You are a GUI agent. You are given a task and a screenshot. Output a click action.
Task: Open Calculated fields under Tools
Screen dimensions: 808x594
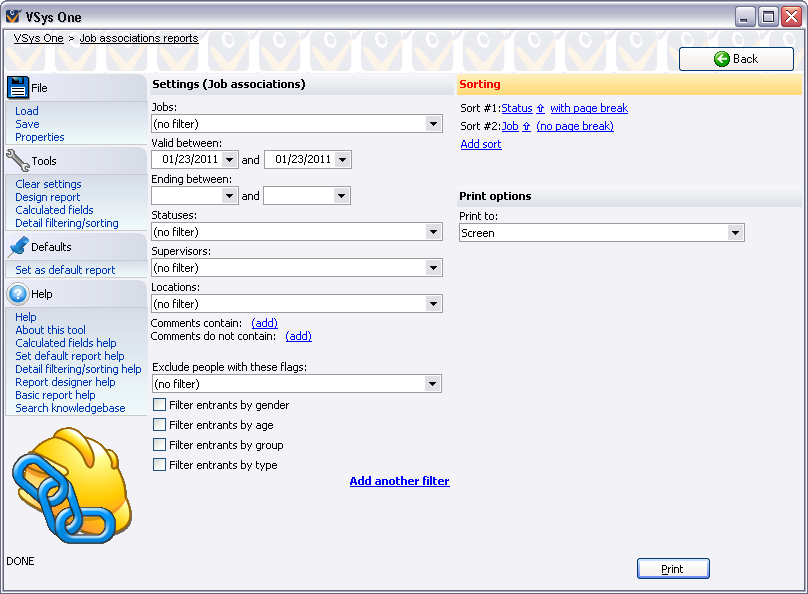click(54, 210)
